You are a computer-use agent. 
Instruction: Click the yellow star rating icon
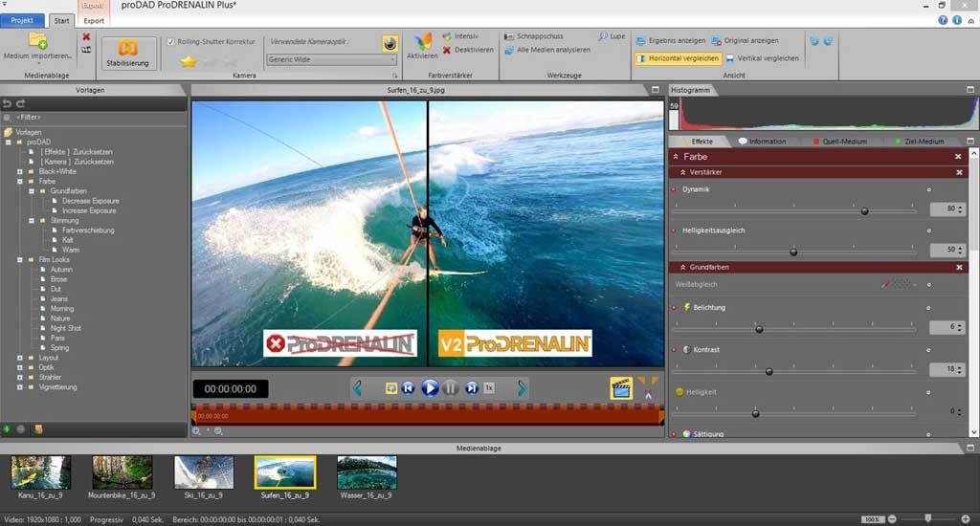click(x=189, y=61)
